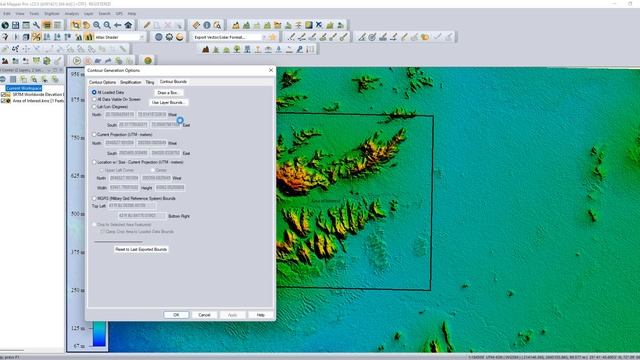The image size is (640, 360).
Task: Select the Measure ruler tool
Action: point(196,25)
